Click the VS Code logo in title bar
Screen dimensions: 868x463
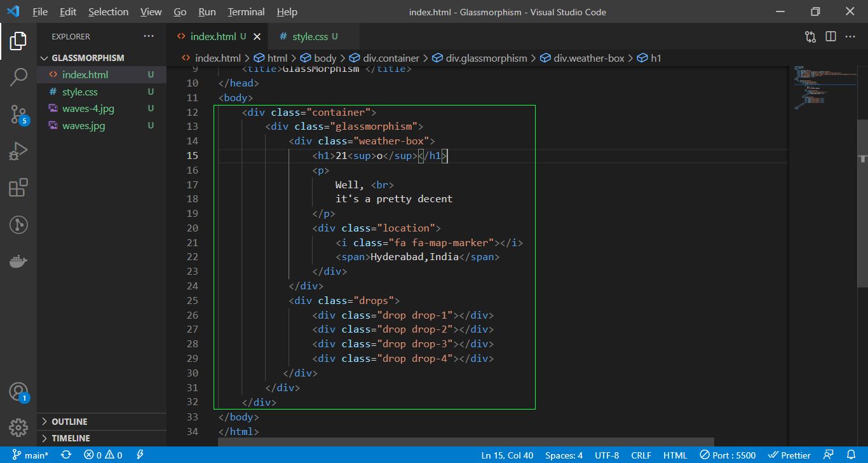14,12
